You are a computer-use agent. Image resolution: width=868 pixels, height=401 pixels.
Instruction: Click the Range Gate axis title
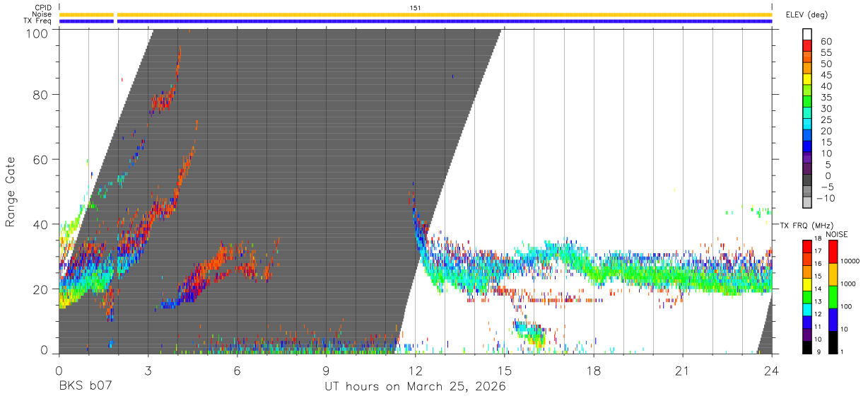point(11,192)
